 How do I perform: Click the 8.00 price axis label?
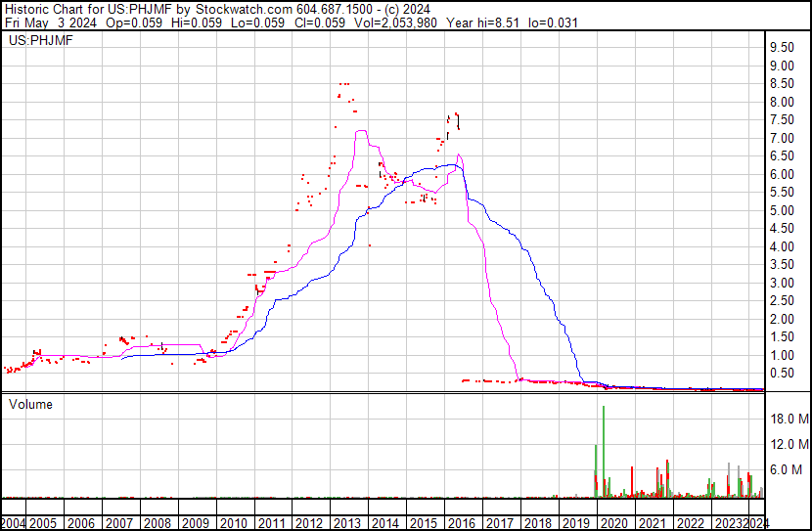pyautogui.click(x=782, y=102)
